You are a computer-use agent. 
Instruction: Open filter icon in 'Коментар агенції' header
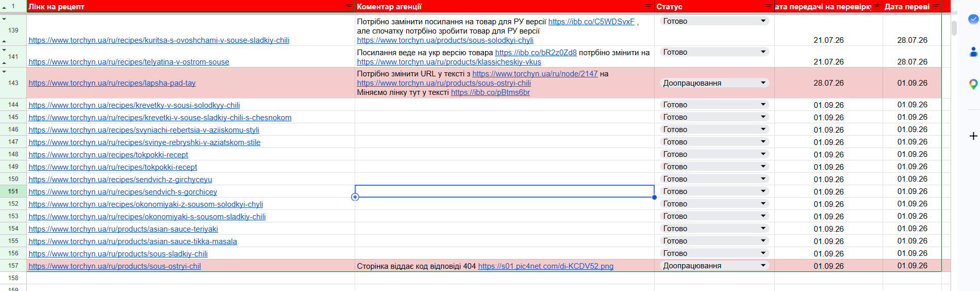[x=649, y=6]
